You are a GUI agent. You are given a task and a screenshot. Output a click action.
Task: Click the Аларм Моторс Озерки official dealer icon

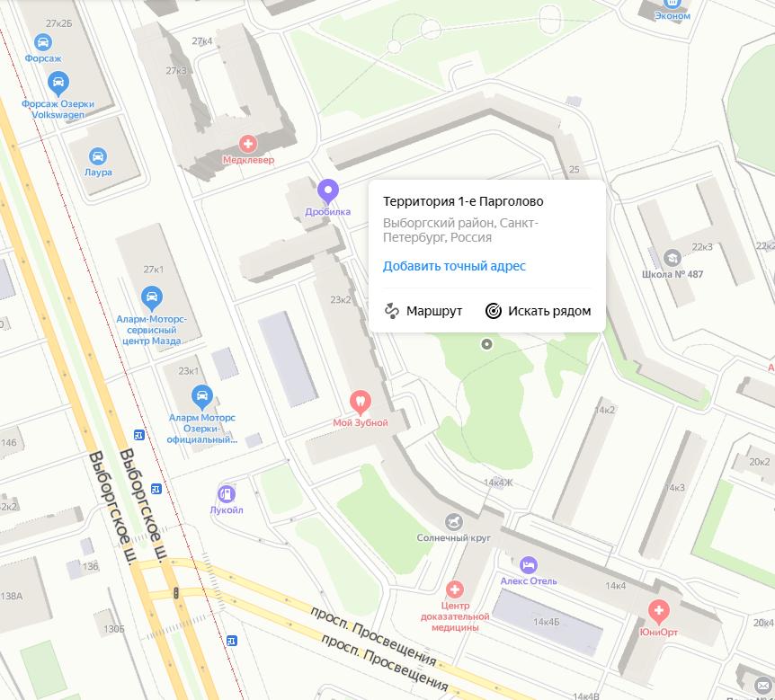pos(202,395)
